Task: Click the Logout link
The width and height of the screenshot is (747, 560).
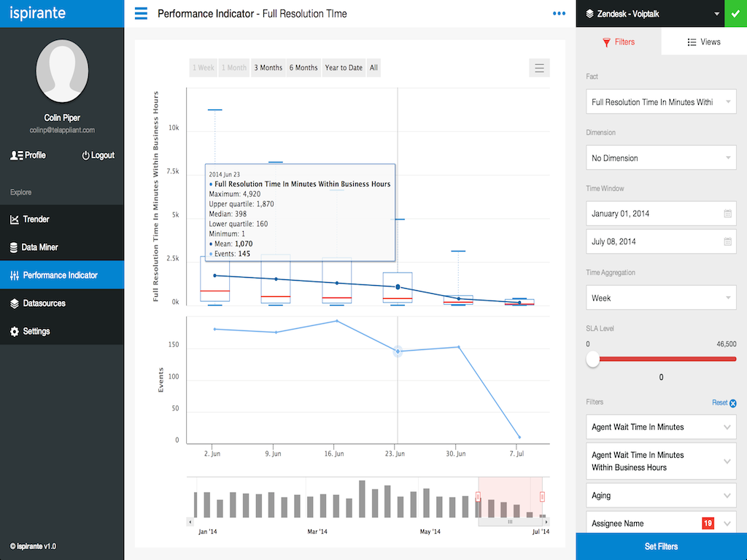Action: tap(98, 155)
